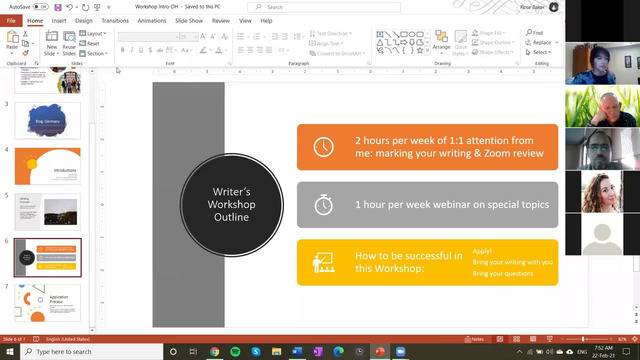
Task: Select slide 3 Blog Germany thumbnail
Action: click(x=48, y=120)
